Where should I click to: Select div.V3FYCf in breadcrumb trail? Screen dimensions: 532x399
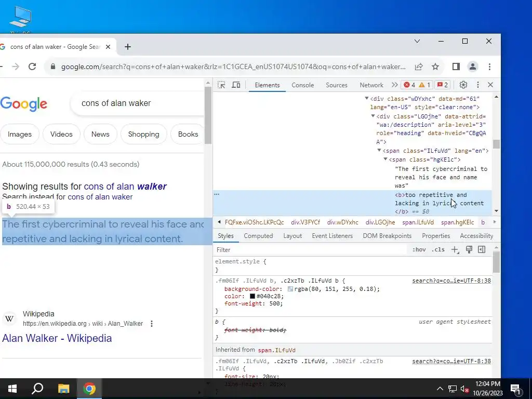[x=305, y=222]
